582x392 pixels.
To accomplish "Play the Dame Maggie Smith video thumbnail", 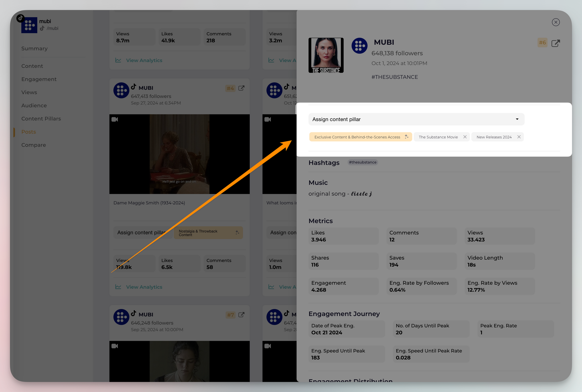I will (x=180, y=154).
